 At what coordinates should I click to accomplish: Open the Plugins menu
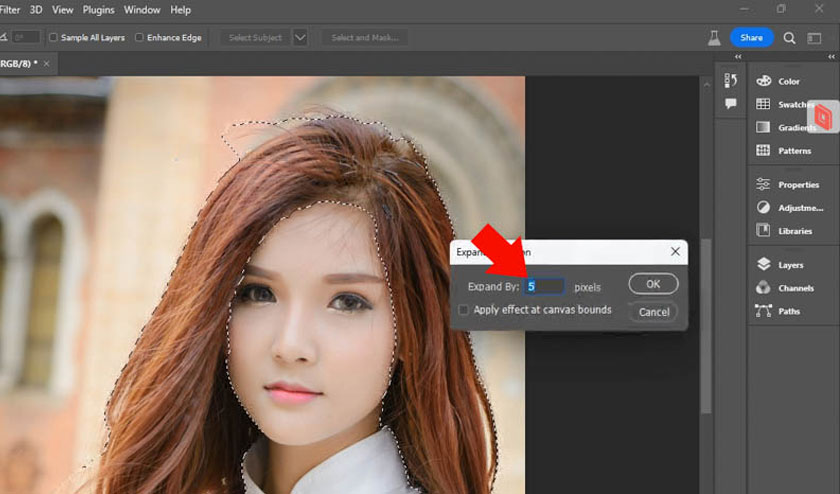(99, 10)
